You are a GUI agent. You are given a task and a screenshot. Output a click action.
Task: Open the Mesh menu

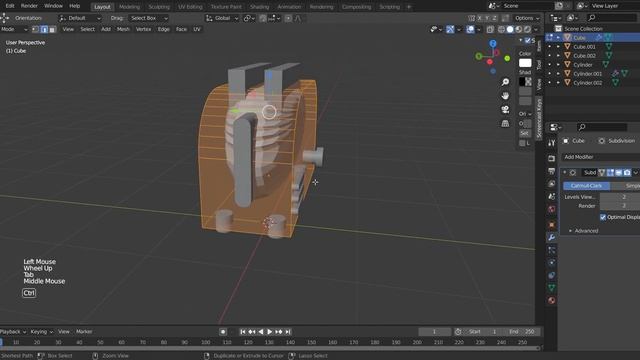(x=123, y=29)
